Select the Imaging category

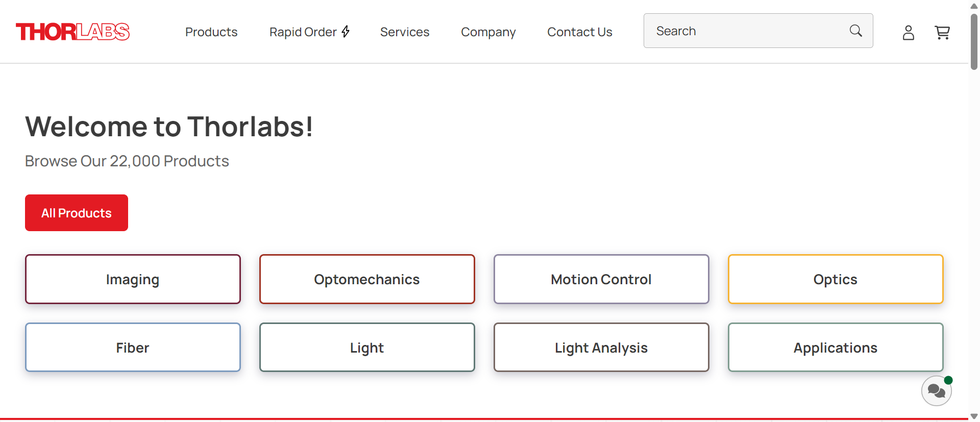[133, 279]
